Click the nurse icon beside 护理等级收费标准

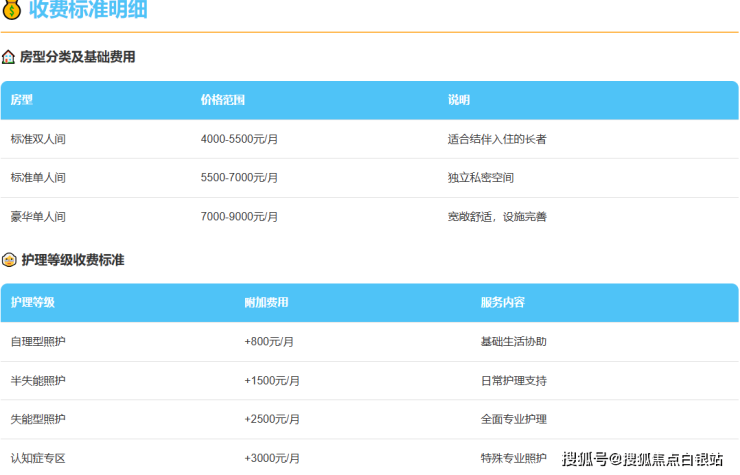click(x=9, y=260)
